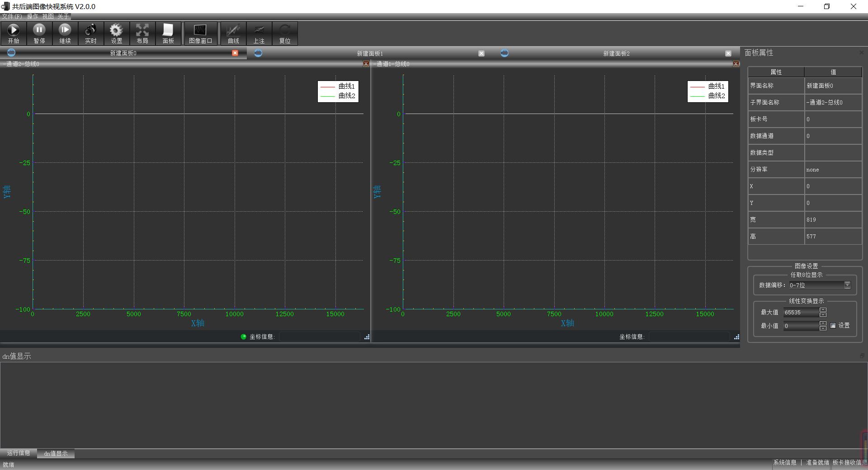The image size is (868, 470).
Task: Click the green status indicator beside 坐标信息
Action: click(244, 337)
